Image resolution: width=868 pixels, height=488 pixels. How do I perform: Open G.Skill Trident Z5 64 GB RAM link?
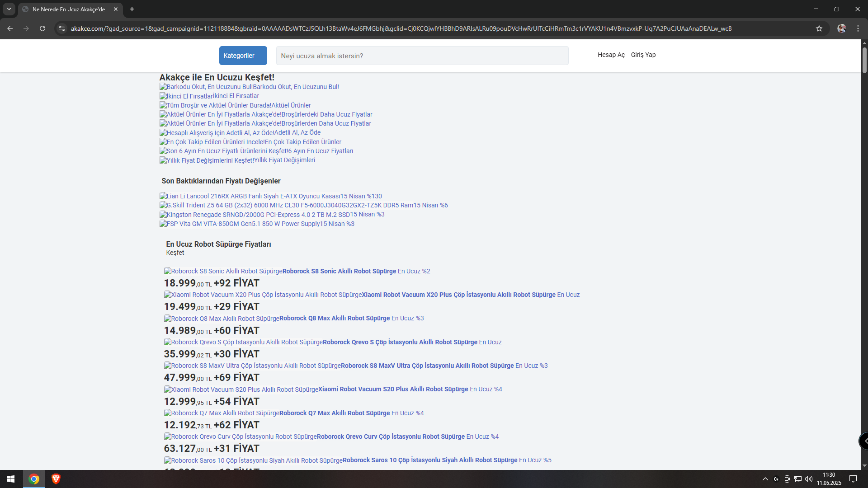point(304,205)
